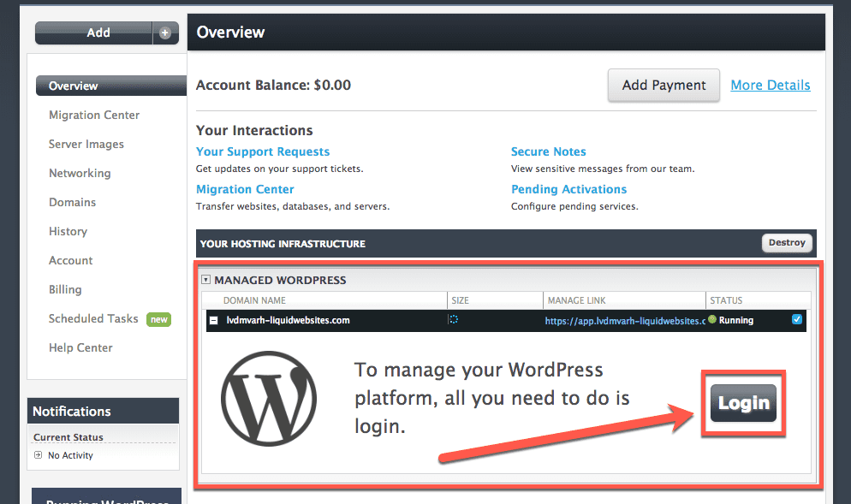Image resolution: width=851 pixels, height=504 pixels.
Task: Click the Account Balance: $0.00 text
Action: coord(274,86)
